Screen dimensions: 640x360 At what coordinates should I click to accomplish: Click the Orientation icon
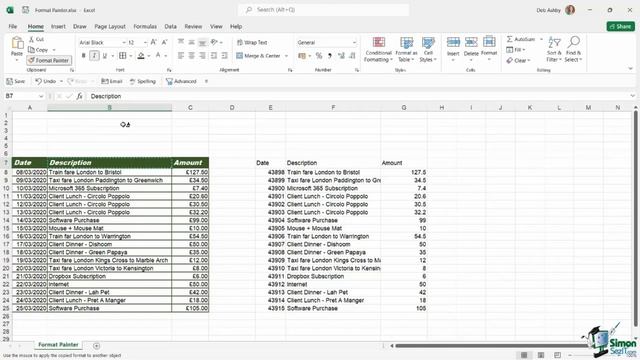[x=214, y=42]
